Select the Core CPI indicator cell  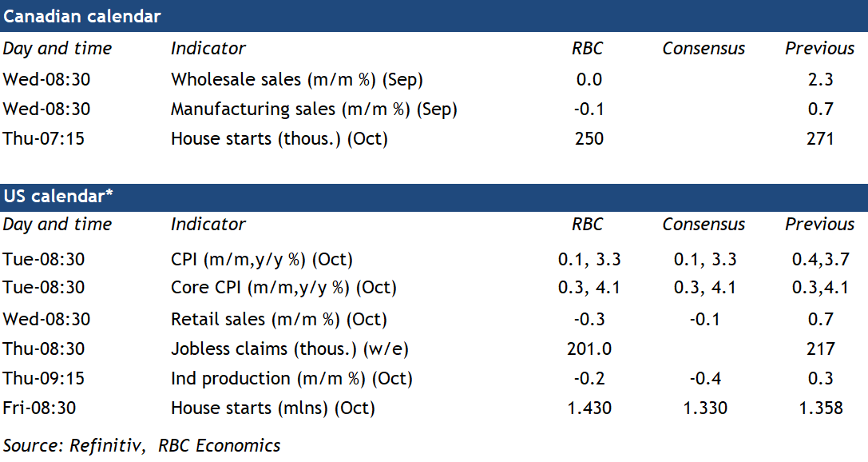point(283,288)
